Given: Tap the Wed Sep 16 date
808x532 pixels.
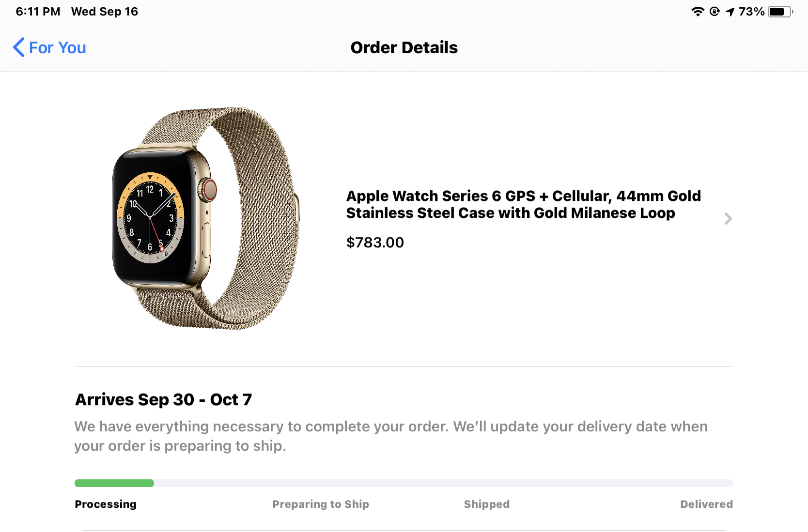Looking at the screenshot, I should click(105, 12).
